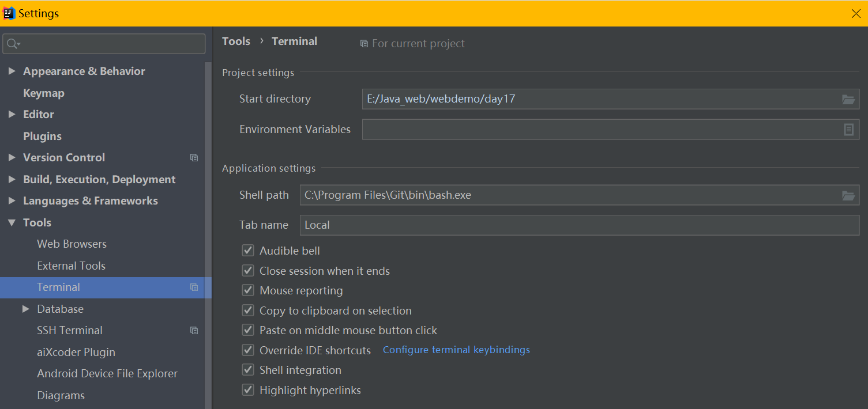
Task: Browse for a new Start directory folder
Action: [x=848, y=99]
